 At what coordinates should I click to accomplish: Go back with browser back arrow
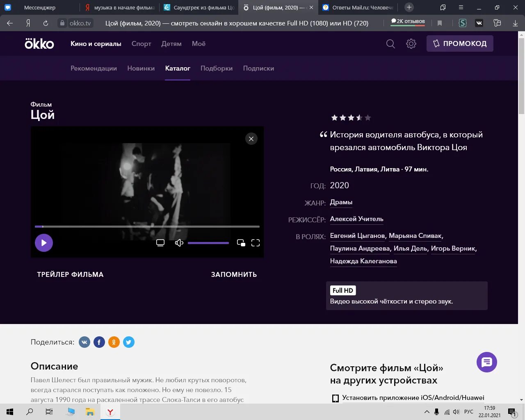pos(10,23)
